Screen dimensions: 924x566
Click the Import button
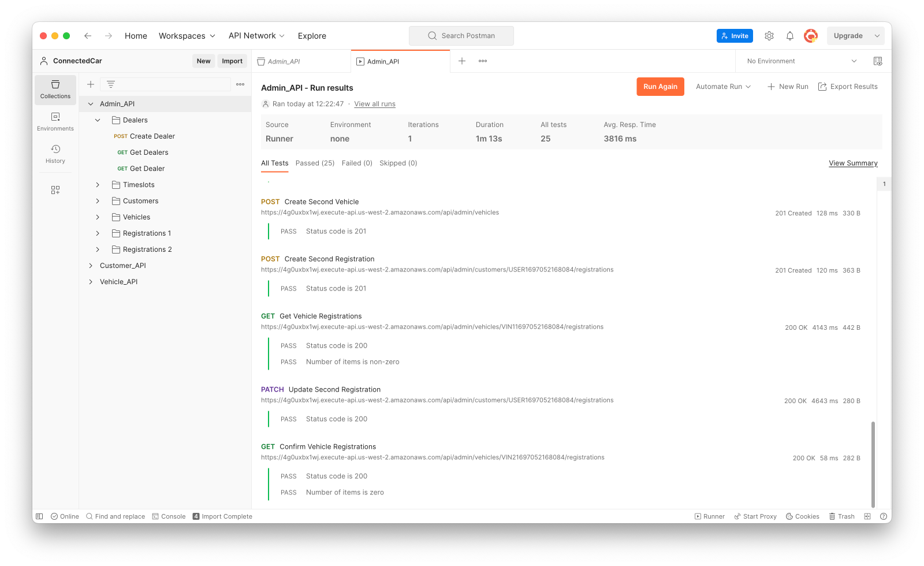(x=232, y=61)
